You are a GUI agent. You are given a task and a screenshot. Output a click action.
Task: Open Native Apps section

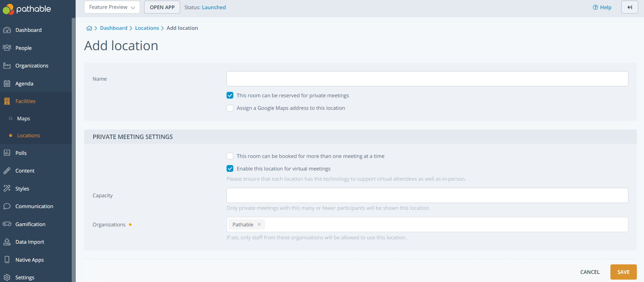click(30, 260)
